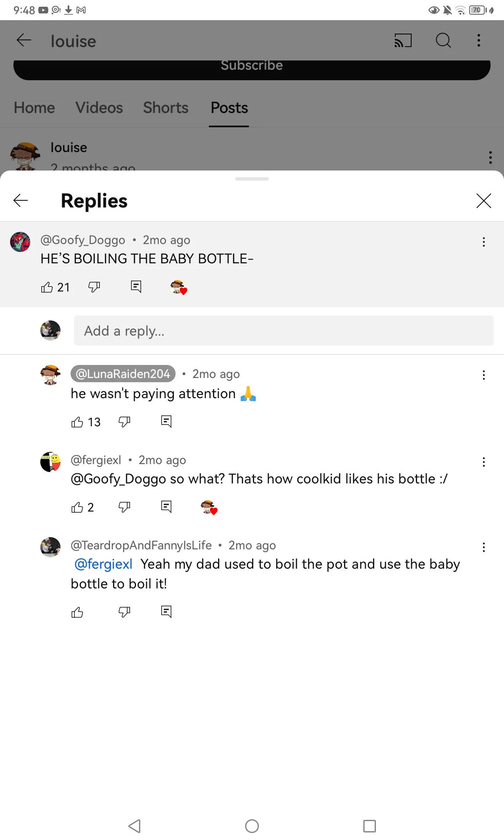
Task: Reply icon under the LunaRaiden204 comment
Action: pyautogui.click(x=166, y=421)
